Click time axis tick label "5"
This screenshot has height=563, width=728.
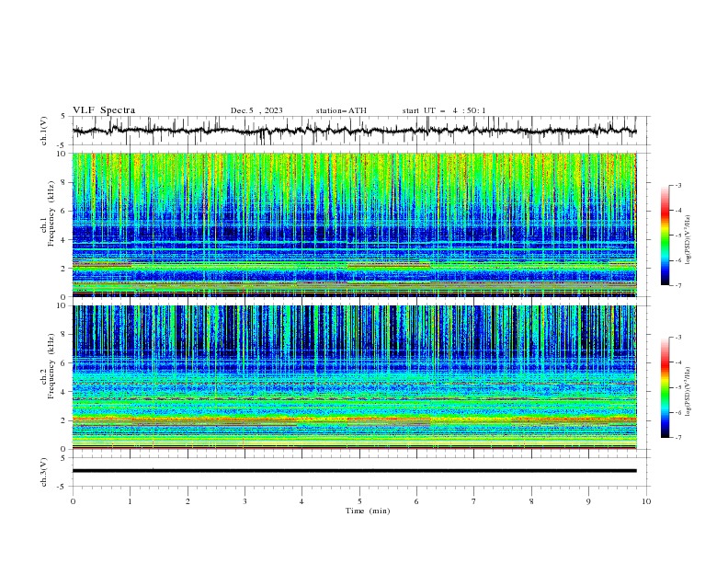[x=359, y=501]
